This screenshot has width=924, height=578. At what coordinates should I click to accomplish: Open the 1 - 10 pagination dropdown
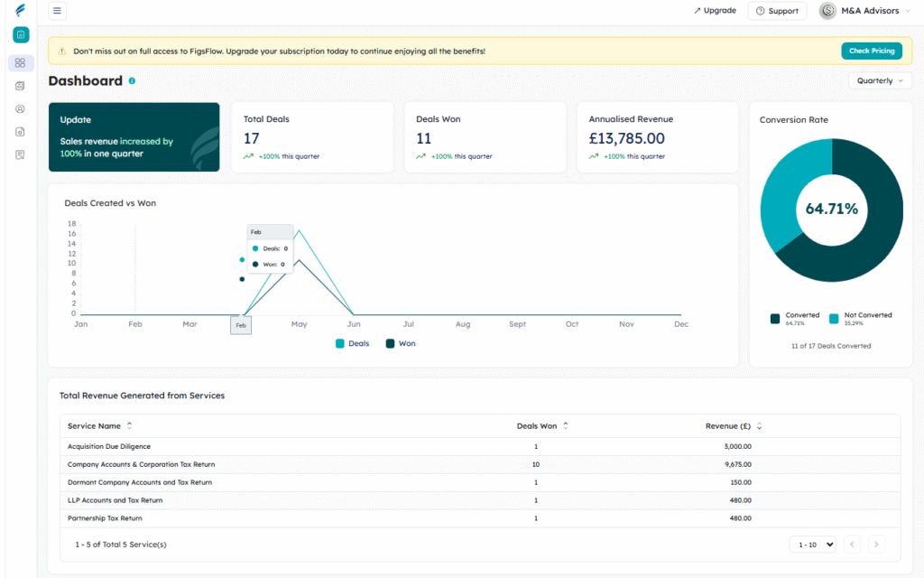(x=812, y=544)
